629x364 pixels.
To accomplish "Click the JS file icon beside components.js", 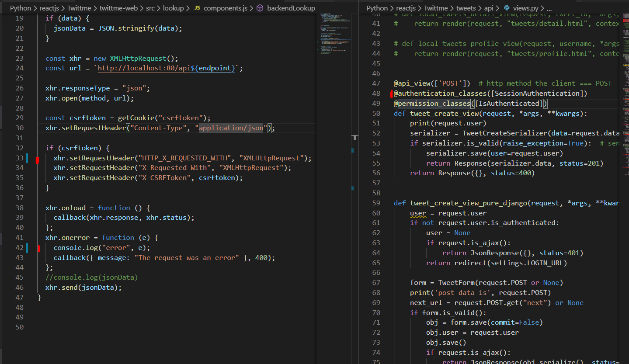I will pyautogui.click(x=197, y=8).
